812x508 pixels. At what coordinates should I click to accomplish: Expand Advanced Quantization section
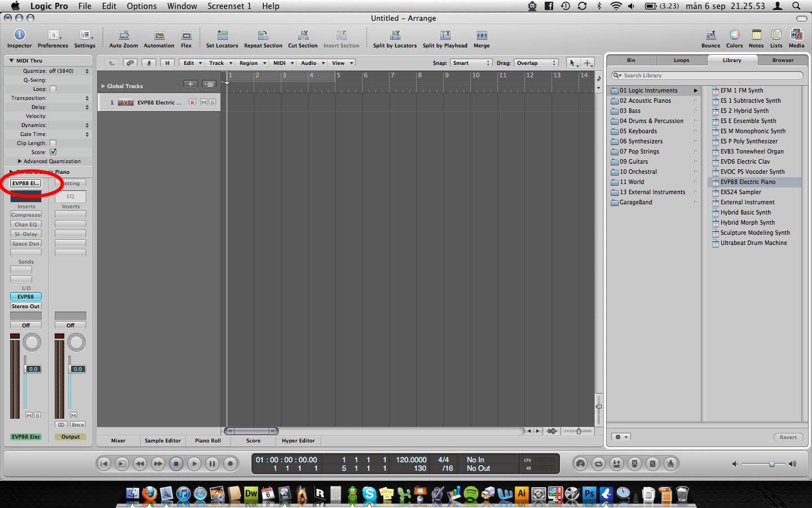click(20, 161)
